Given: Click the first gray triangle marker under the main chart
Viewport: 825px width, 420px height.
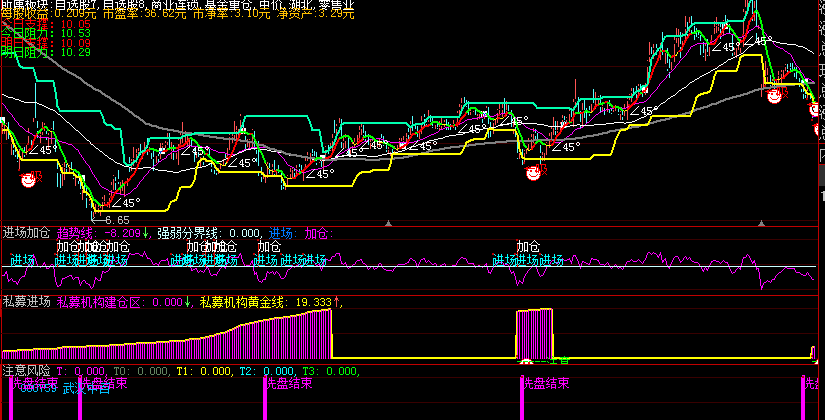Looking at the screenshot, I should tap(389, 224).
